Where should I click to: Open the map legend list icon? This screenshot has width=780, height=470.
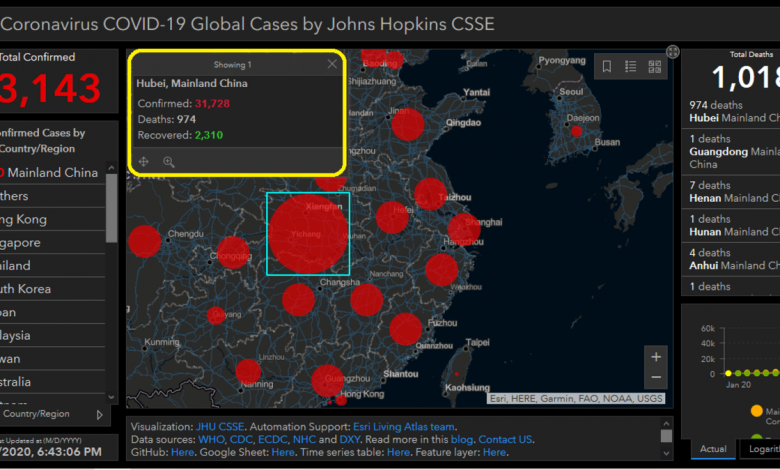pyautogui.click(x=630, y=66)
